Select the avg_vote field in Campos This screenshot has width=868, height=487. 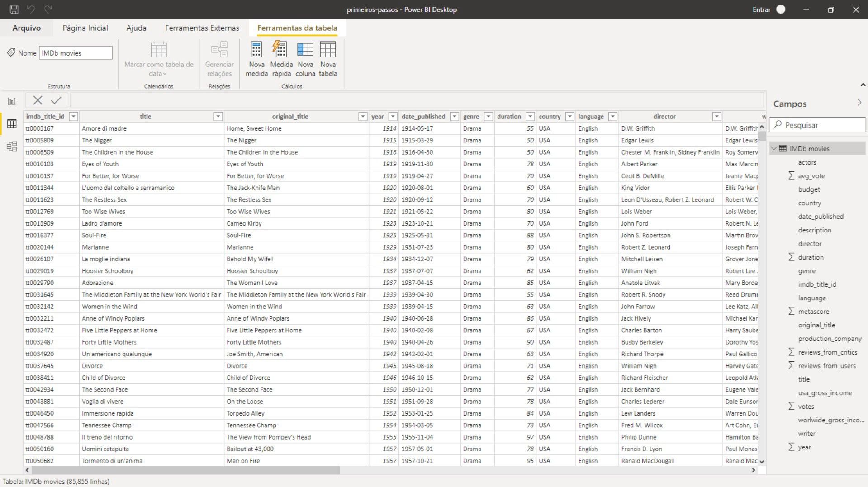[811, 176]
